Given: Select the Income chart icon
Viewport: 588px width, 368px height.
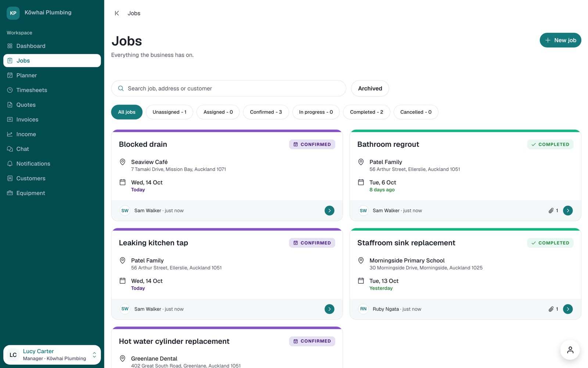Looking at the screenshot, I should click(10, 134).
